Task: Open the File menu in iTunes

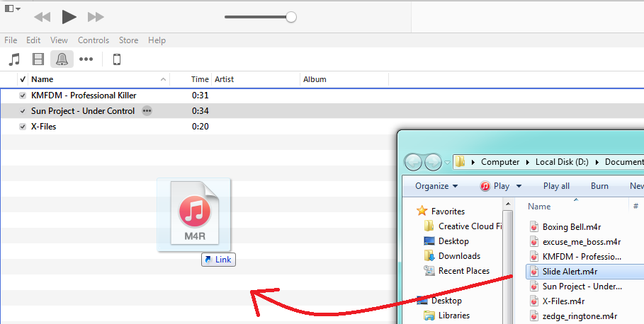Action: pos(11,40)
